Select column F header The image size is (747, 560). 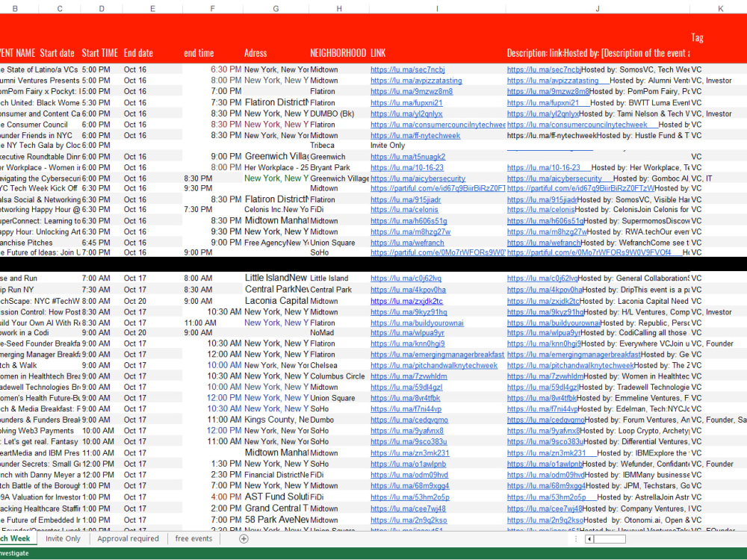(x=212, y=8)
